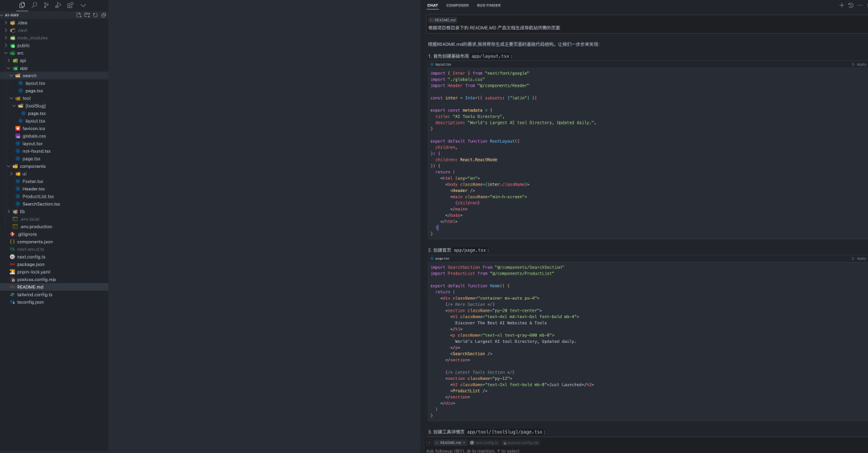The image size is (868, 453).
Task: Click README.md context pill in chat input
Action: [x=451, y=443]
